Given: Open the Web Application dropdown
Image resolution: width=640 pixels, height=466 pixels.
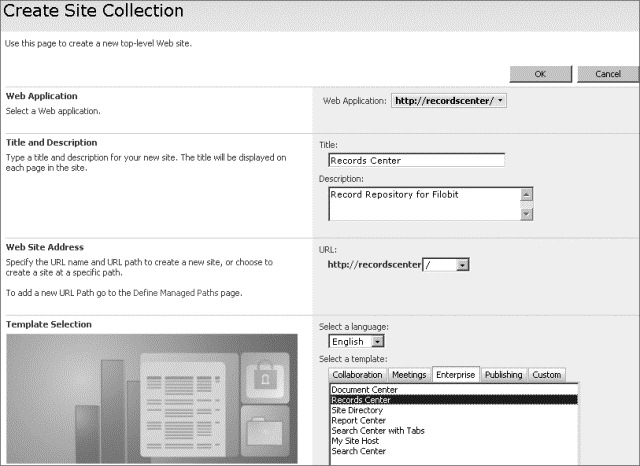Looking at the screenshot, I should (449, 101).
